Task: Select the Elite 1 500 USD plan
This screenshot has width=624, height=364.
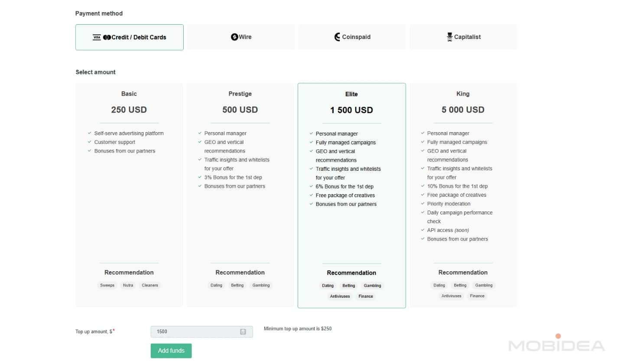Action: pos(351,110)
